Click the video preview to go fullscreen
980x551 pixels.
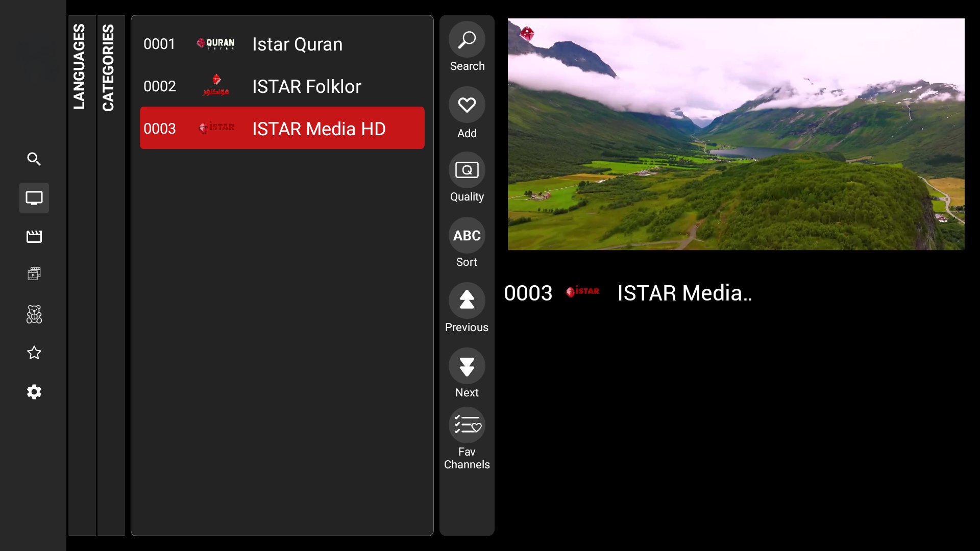point(735,134)
